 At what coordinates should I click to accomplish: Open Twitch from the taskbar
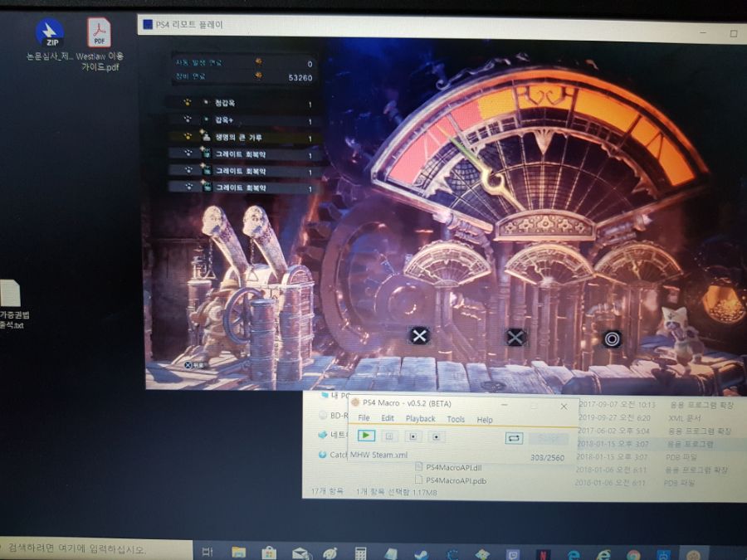click(x=513, y=554)
